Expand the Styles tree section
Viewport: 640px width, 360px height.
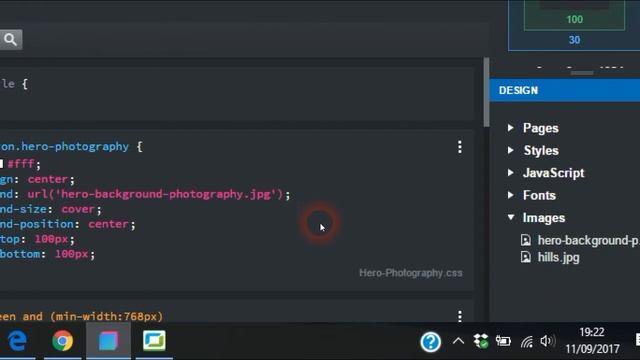pos(511,150)
